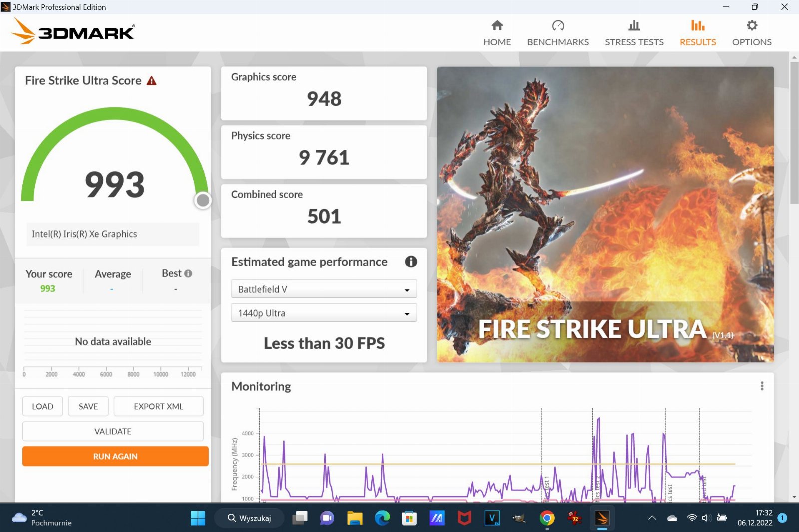Viewport: 799px width, 532px height.
Task: Click the gauge knob on score arc
Action: 203,200
